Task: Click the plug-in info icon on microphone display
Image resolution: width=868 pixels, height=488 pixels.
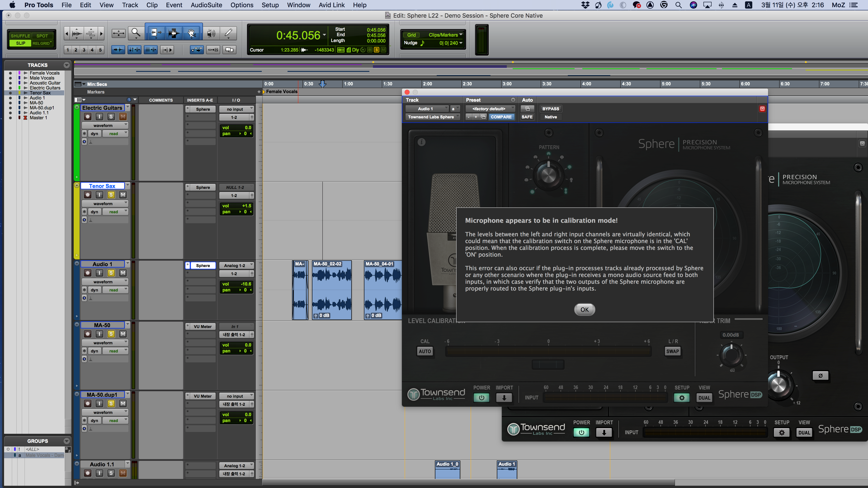Action: (x=422, y=142)
